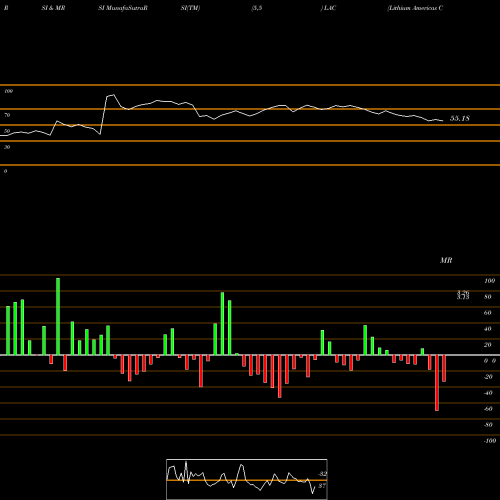Click the 'Lithium Americas C' title text
The height and width of the screenshot is (500, 500).
(415, 8)
